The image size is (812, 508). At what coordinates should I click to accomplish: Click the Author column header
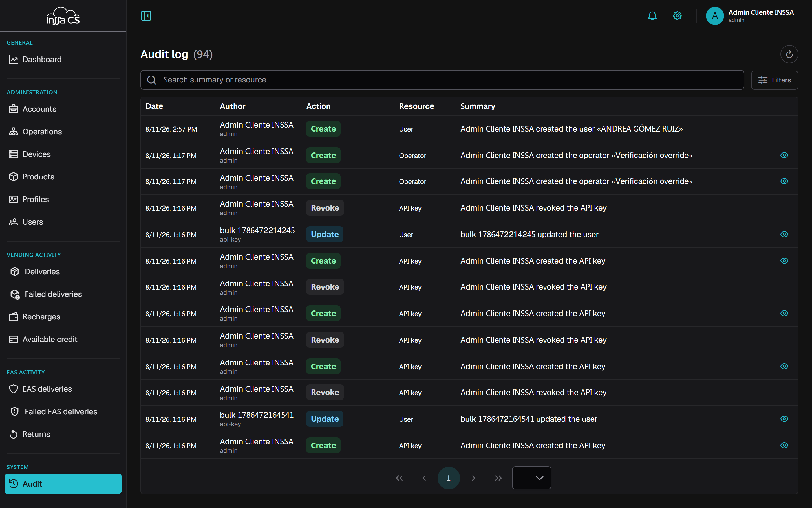click(x=233, y=106)
